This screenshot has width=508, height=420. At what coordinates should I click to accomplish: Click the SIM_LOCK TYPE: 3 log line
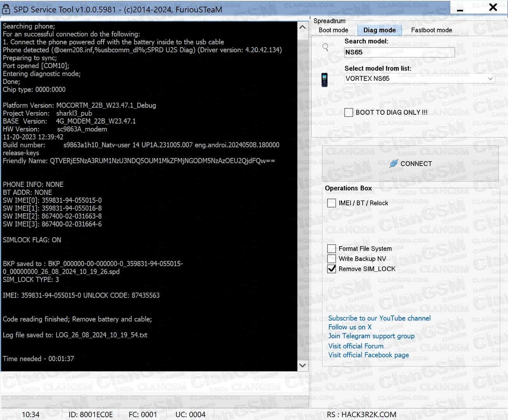pyautogui.click(x=31, y=279)
